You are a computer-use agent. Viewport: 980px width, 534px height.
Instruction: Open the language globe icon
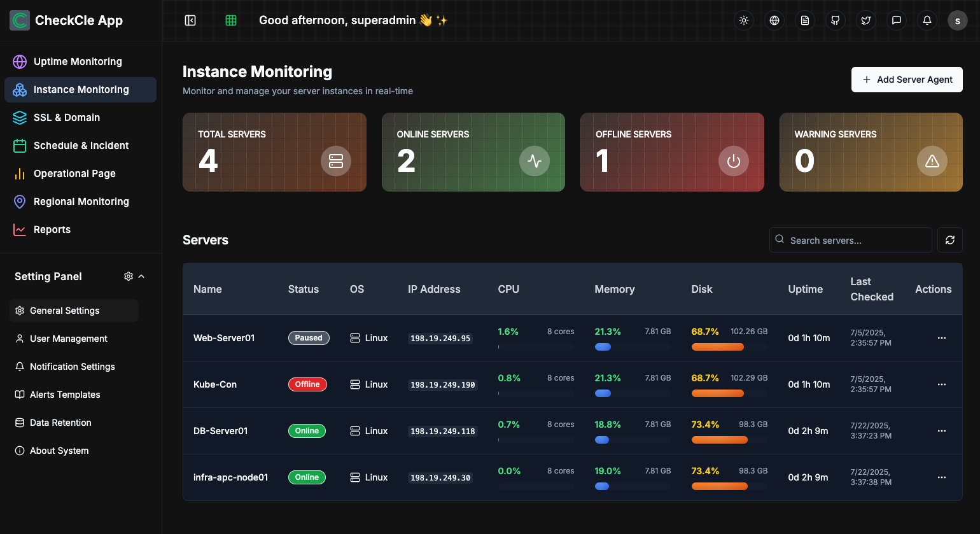pyautogui.click(x=774, y=20)
